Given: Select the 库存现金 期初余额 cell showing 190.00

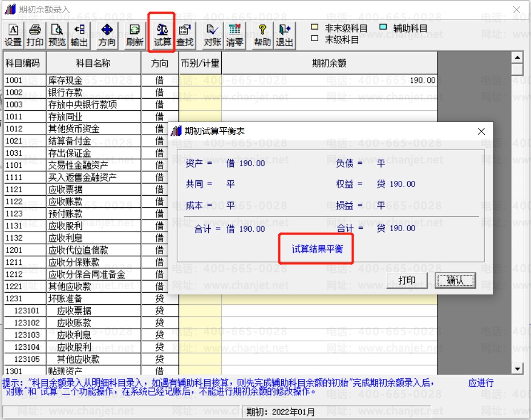Looking at the screenshot, I should 329,80.
